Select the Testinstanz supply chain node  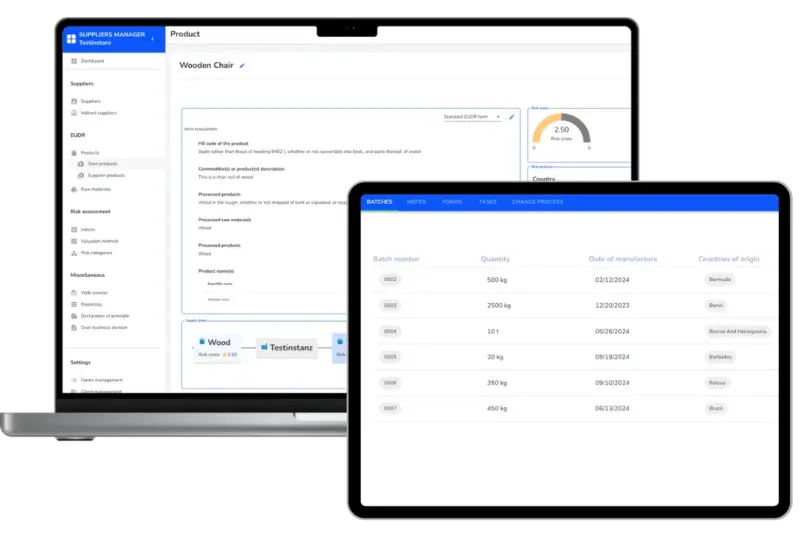pyautogui.click(x=285, y=347)
